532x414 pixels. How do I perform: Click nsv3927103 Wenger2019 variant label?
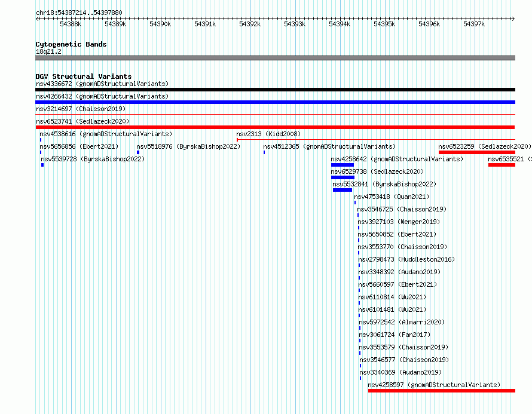click(x=399, y=222)
